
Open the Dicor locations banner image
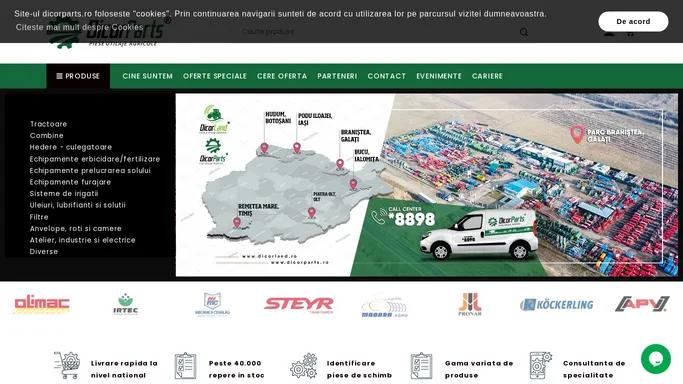click(x=426, y=185)
